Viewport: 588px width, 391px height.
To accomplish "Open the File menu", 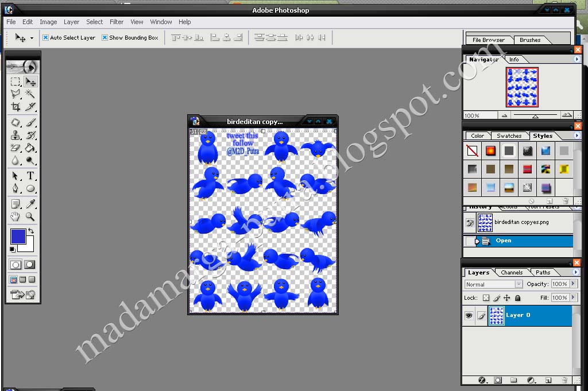I will coord(11,22).
